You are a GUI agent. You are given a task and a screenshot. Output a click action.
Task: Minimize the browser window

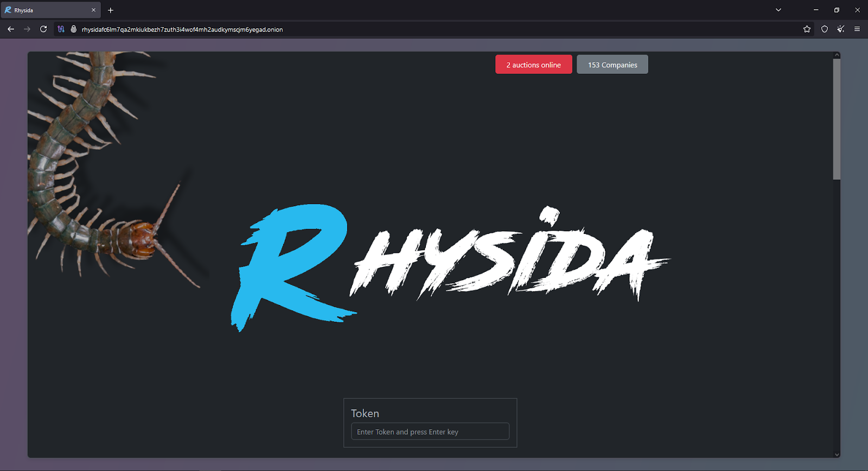(816, 10)
